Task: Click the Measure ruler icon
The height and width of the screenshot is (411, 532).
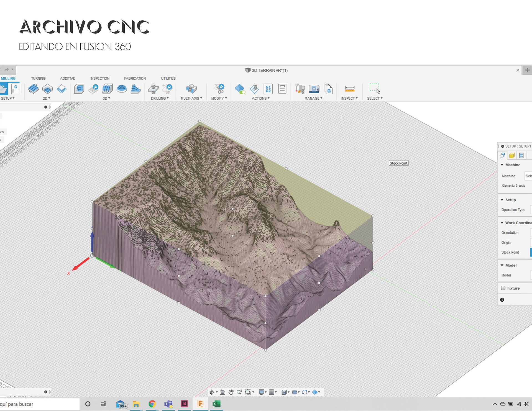Action: click(349, 89)
